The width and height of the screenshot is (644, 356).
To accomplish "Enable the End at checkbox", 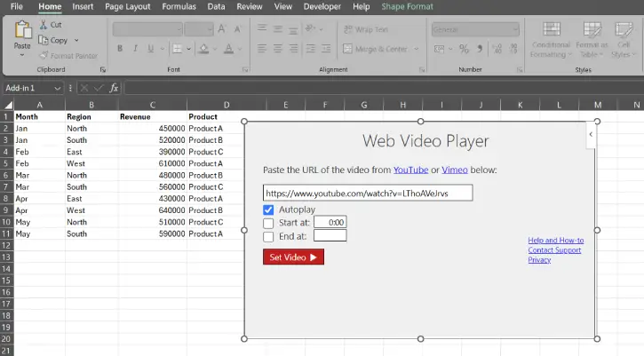I will click(x=268, y=236).
